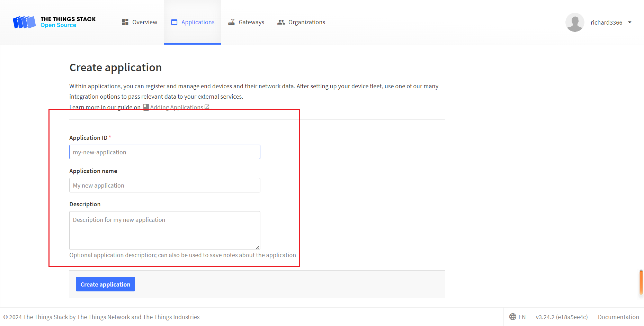Image resolution: width=644 pixels, height=326 pixels.
Task: Click the Gateways router icon
Action: 231,22
